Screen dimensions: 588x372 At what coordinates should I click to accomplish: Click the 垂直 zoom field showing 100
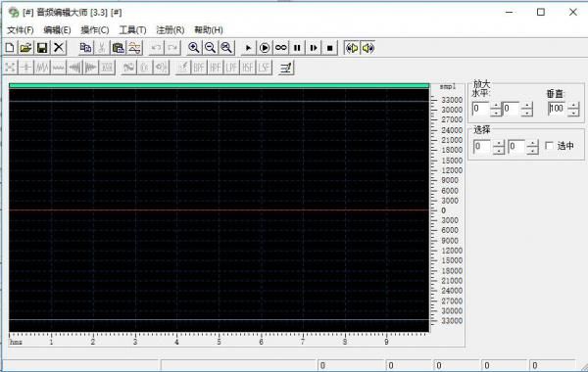pyautogui.click(x=557, y=109)
